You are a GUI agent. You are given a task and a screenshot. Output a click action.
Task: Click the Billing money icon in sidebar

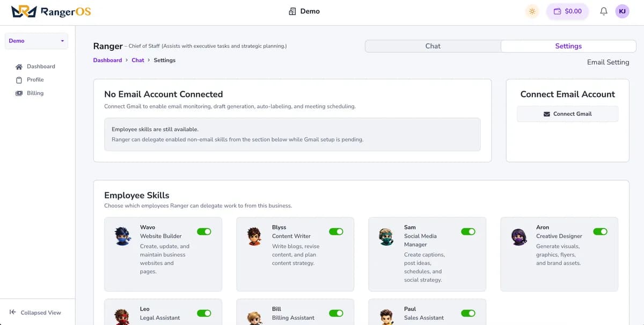tap(19, 93)
